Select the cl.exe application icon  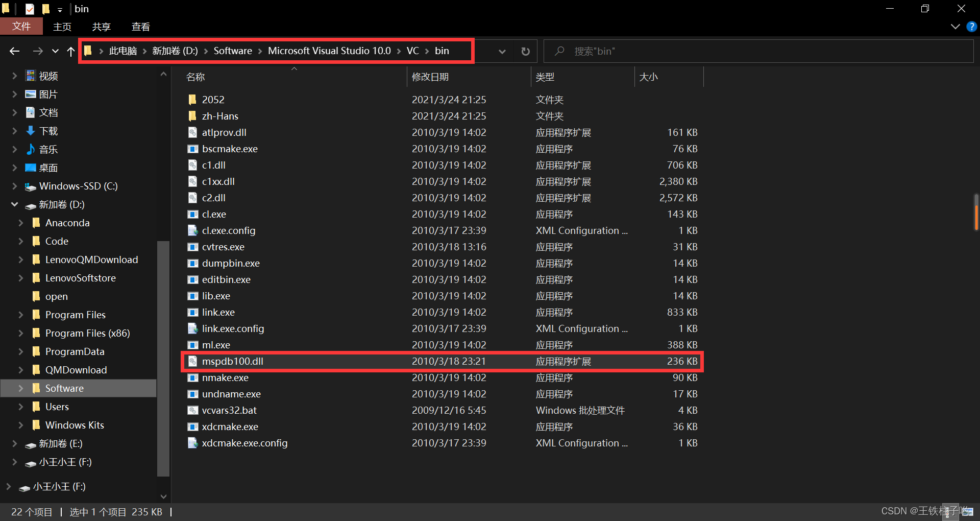192,214
